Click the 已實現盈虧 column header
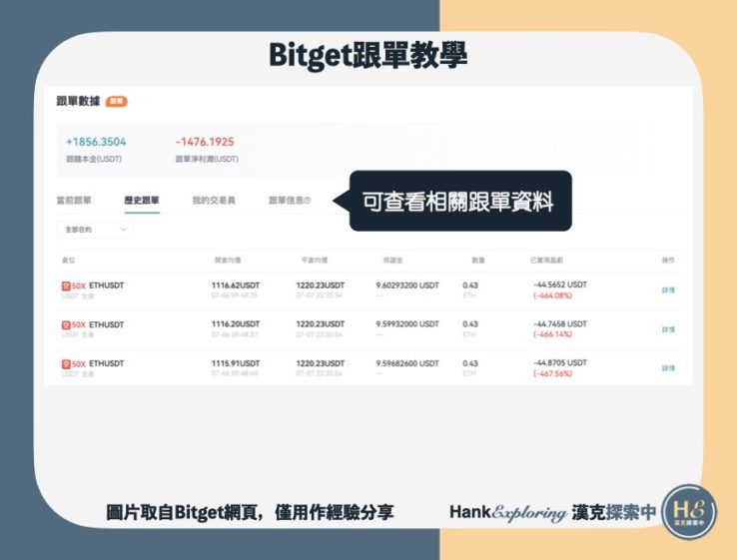Image resolution: width=737 pixels, height=560 pixels. (x=546, y=260)
